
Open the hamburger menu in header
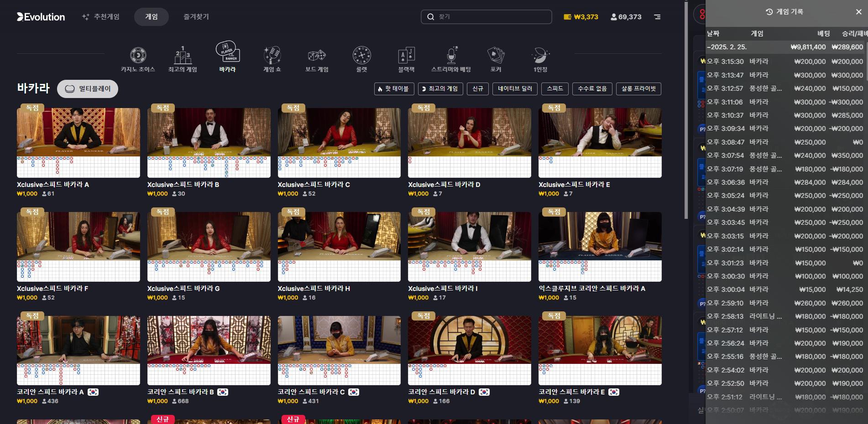pos(657,17)
